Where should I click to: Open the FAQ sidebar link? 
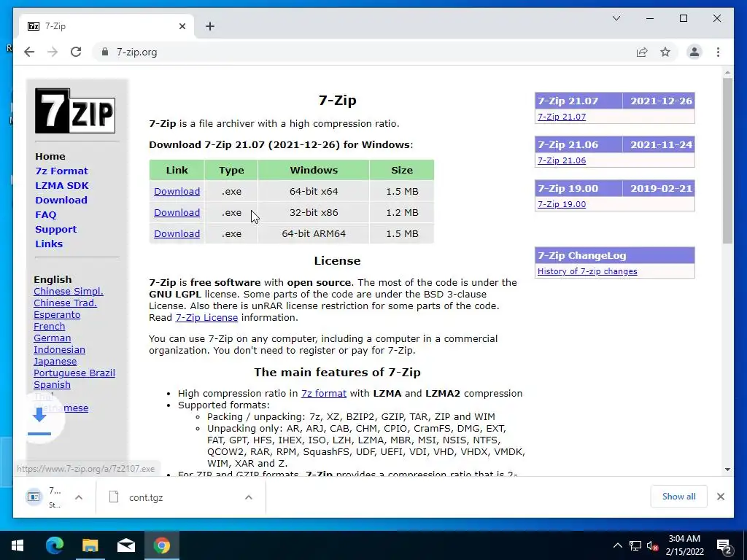click(x=46, y=215)
